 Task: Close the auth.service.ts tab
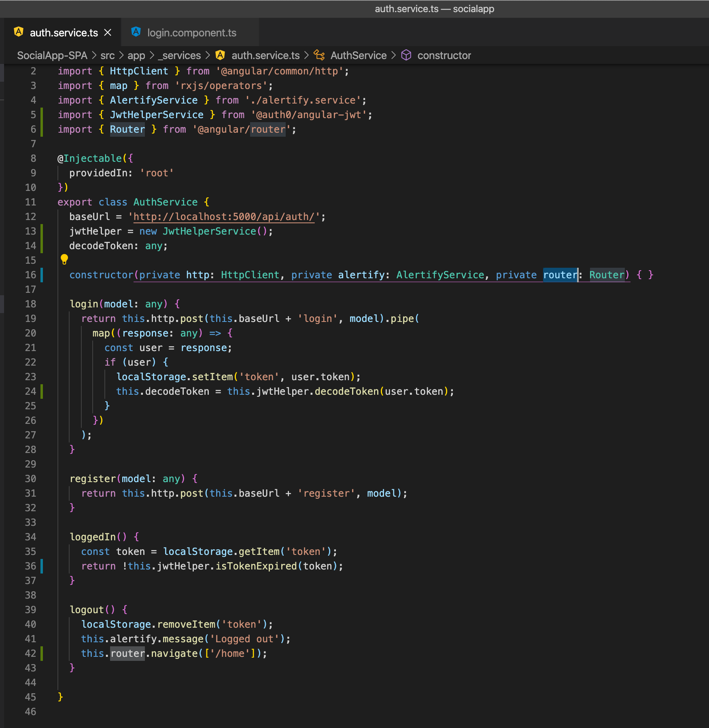[x=108, y=32]
